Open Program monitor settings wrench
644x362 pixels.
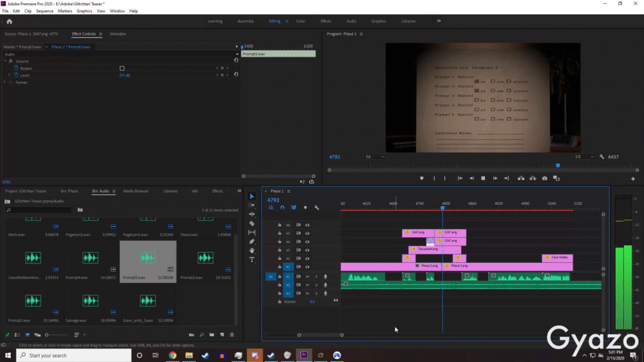(x=601, y=157)
